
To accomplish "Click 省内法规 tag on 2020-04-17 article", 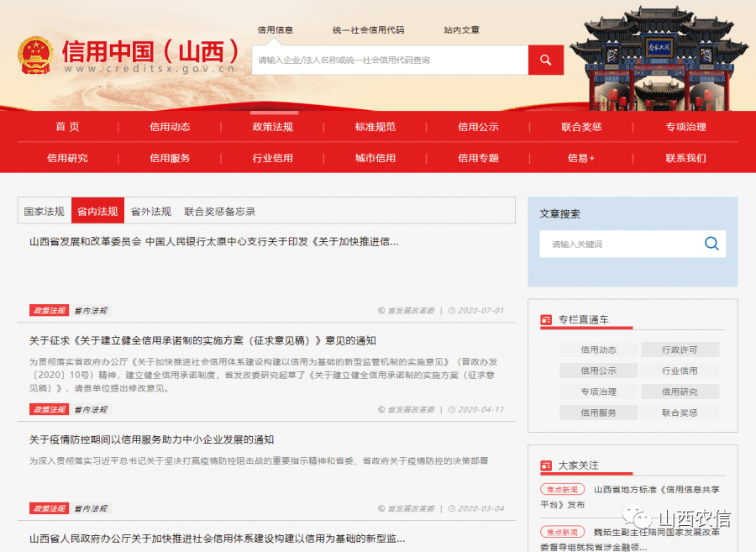I will tap(91, 409).
